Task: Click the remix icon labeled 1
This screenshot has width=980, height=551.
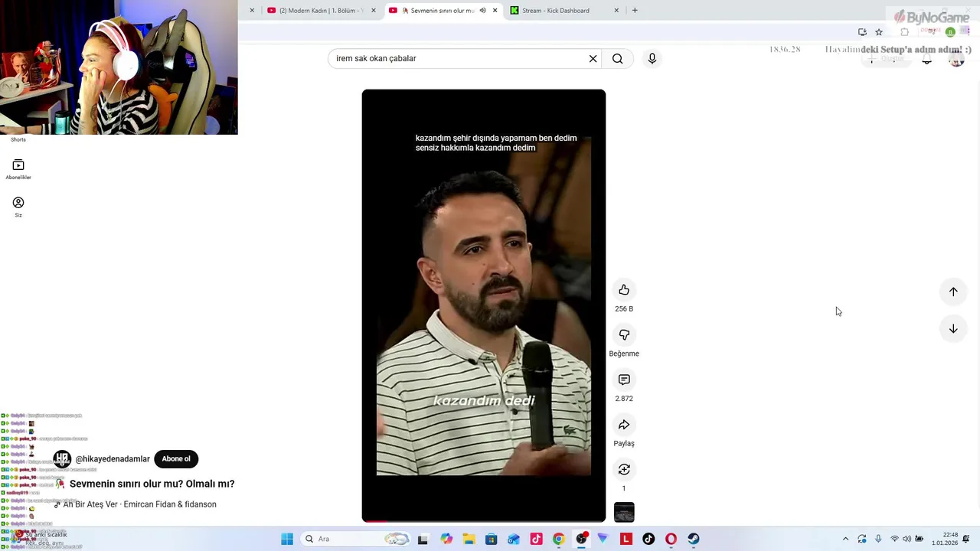Action: tap(624, 469)
